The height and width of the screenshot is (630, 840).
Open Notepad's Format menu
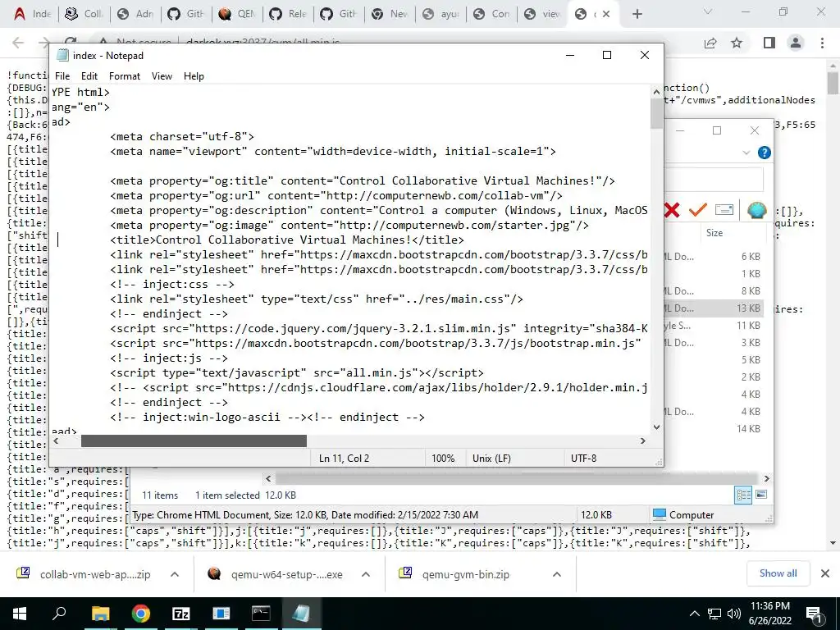click(125, 76)
